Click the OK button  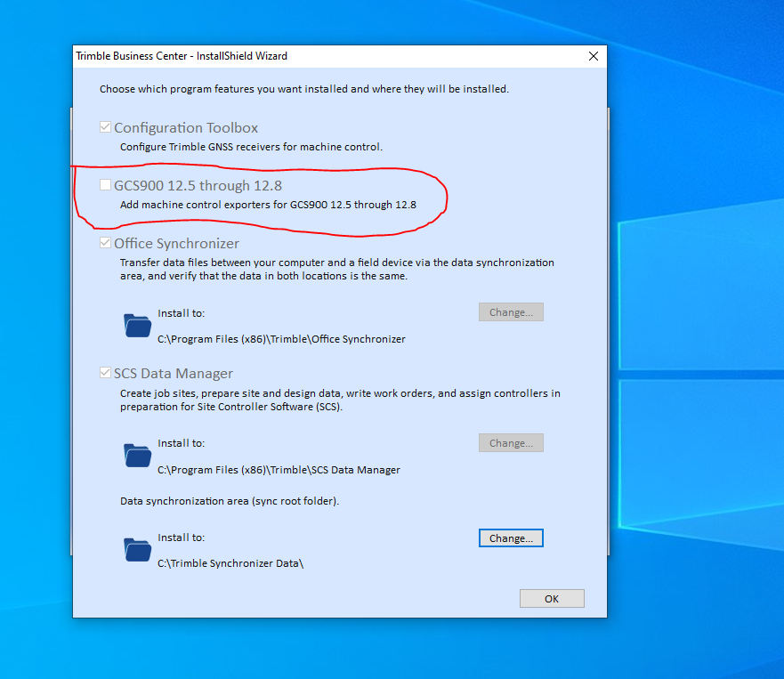pyautogui.click(x=552, y=599)
